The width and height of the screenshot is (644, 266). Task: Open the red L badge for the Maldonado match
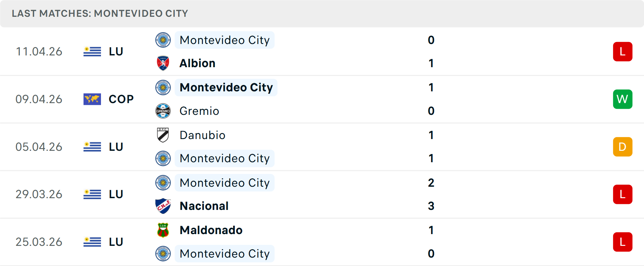coord(623,242)
